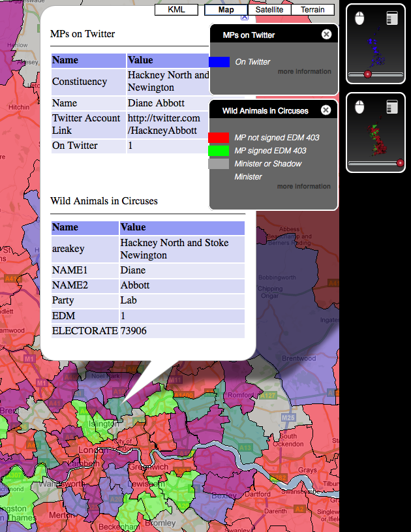This screenshot has width=411, height=532.
Task: Click the KML button
Action: point(176,10)
